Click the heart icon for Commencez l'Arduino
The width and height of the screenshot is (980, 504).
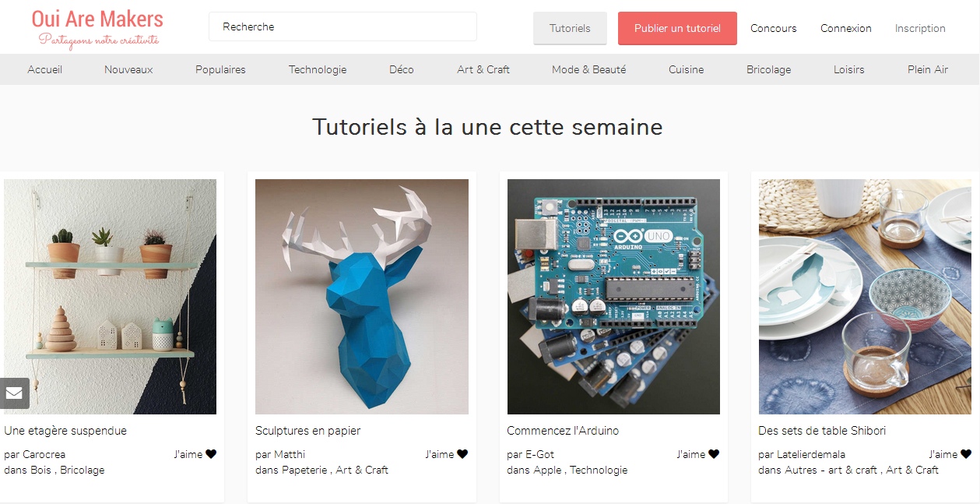point(714,454)
